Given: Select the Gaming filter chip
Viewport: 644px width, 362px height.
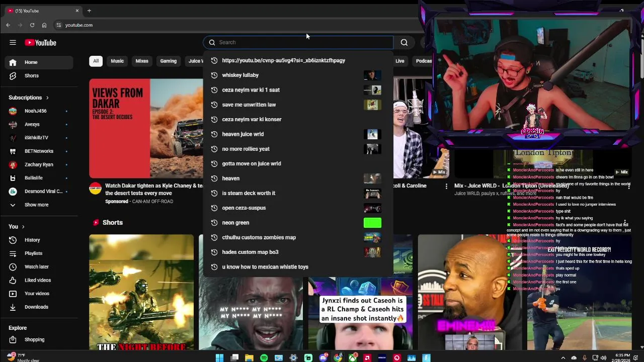Looking at the screenshot, I should tap(169, 61).
